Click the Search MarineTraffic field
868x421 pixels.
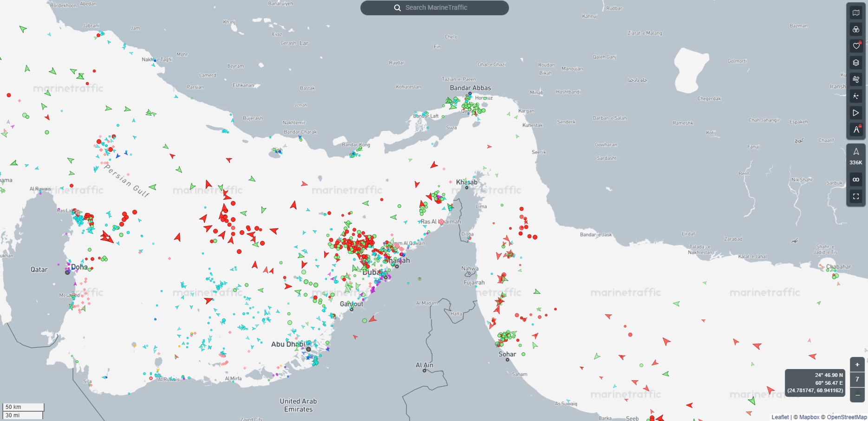tap(433, 7)
